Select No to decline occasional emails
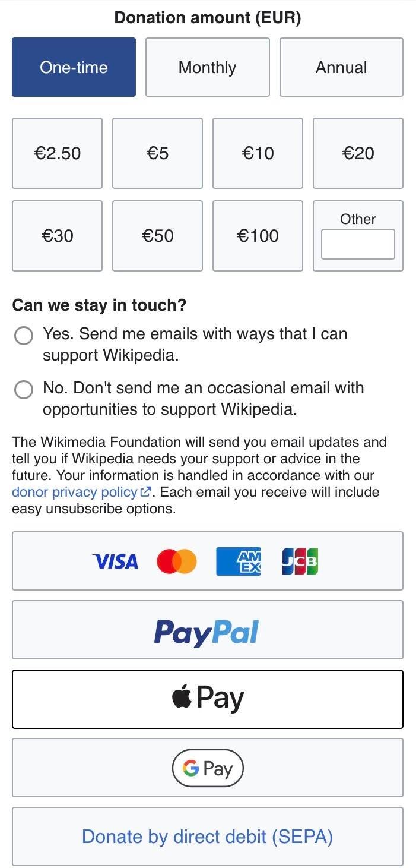Viewport: 416px width, 868px height. pos(24,390)
